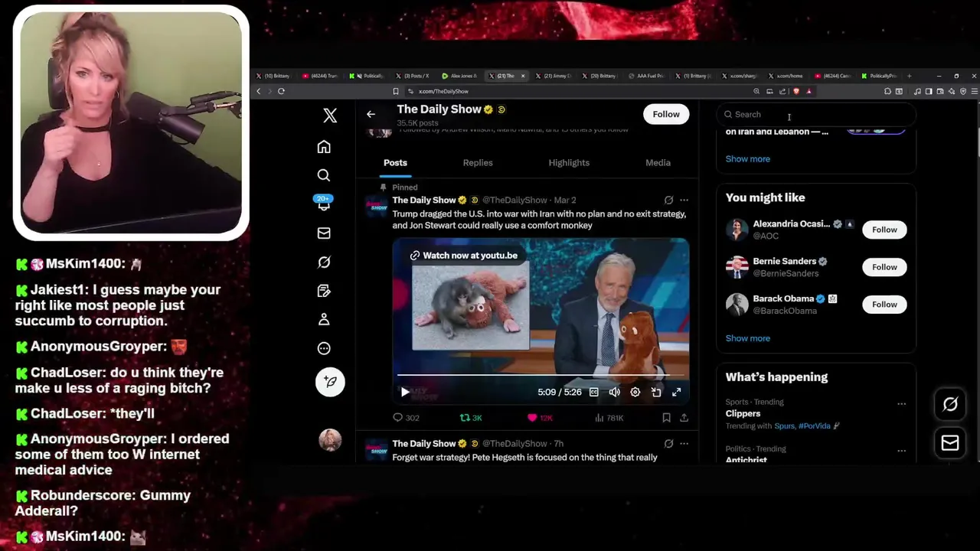Image resolution: width=980 pixels, height=551 pixels.
Task: Follow Barack Obama
Action: tap(884, 305)
